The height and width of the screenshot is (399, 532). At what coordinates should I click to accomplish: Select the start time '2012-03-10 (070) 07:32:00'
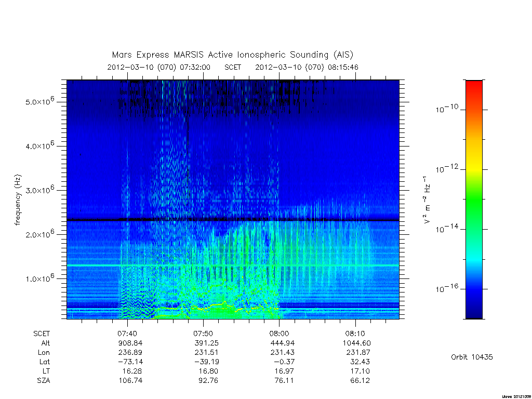[x=159, y=67]
